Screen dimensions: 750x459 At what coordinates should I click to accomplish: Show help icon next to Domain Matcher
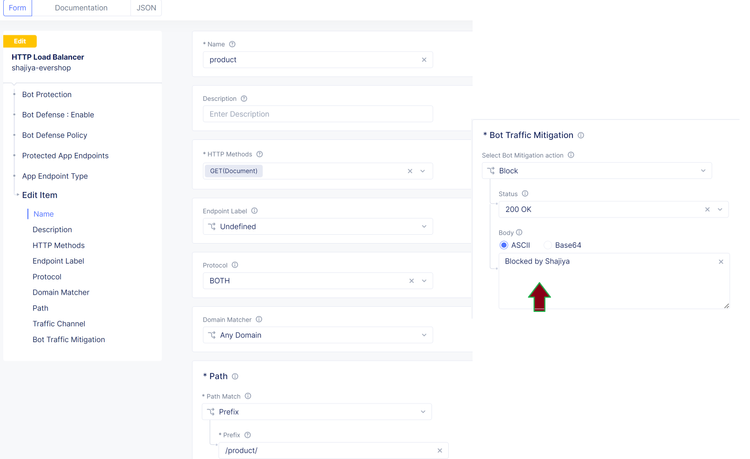tap(259, 319)
